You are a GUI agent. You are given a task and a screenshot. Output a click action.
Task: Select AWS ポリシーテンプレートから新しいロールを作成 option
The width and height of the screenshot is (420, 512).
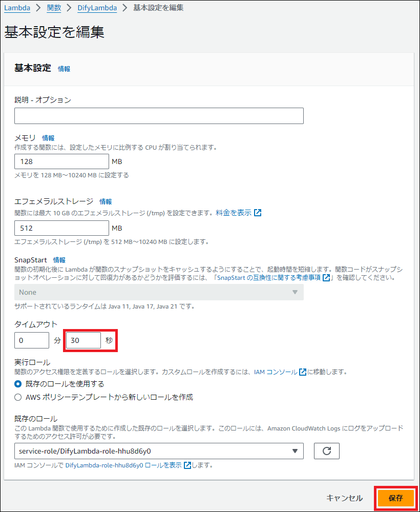tap(18, 397)
